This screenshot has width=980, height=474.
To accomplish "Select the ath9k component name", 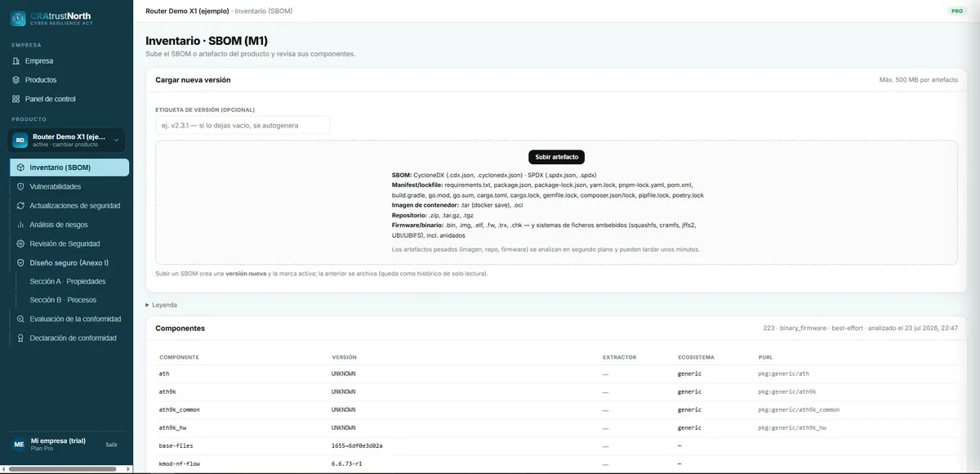I will tap(167, 391).
